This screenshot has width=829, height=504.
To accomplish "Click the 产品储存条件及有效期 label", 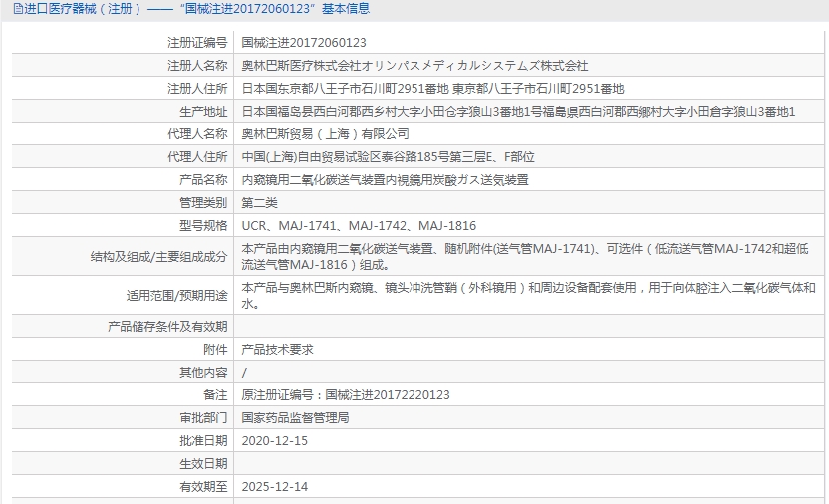I will 167,327.
